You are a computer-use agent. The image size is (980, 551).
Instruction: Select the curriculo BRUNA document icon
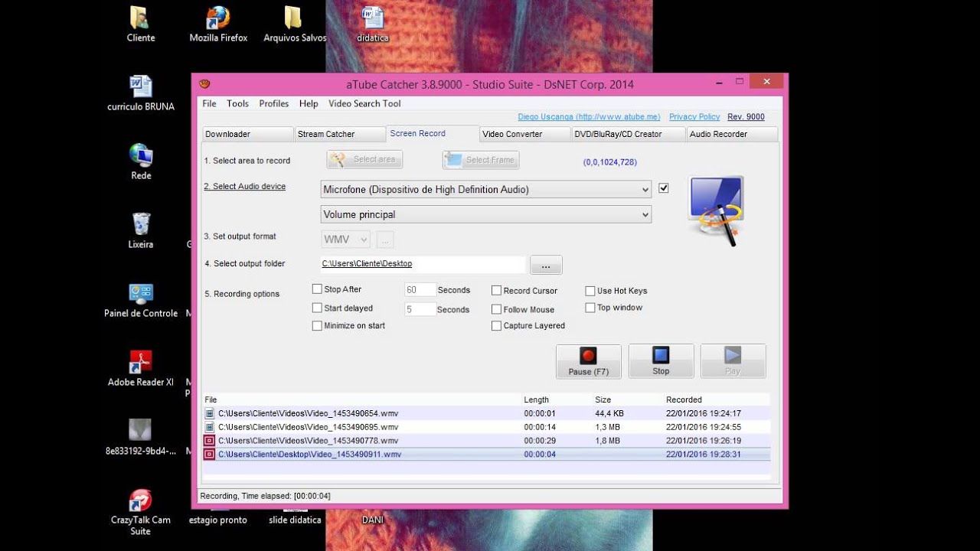[x=141, y=93]
